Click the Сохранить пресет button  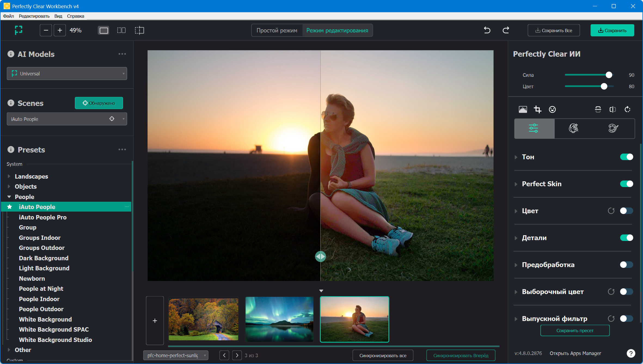tap(575, 331)
